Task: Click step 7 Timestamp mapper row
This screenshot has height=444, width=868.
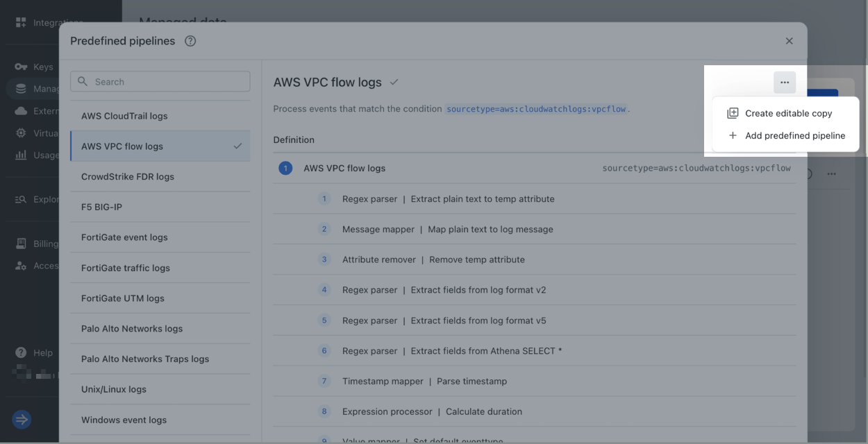Action: [x=535, y=381]
